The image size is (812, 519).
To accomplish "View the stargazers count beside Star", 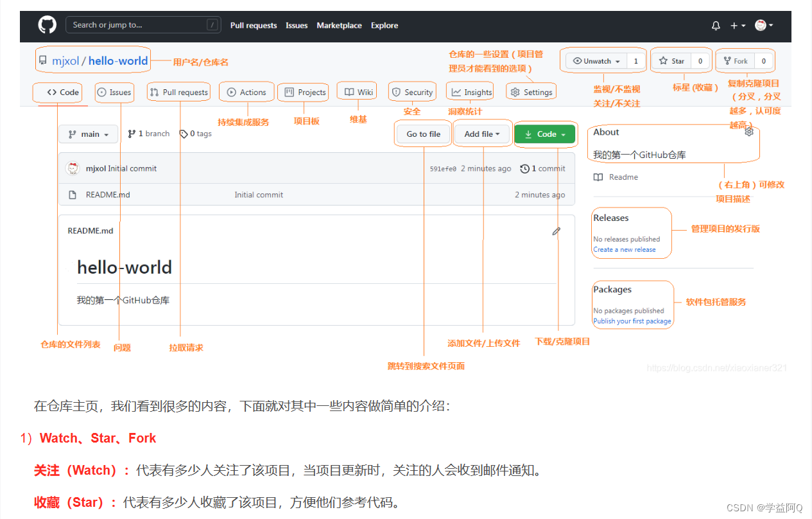I will click(700, 61).
